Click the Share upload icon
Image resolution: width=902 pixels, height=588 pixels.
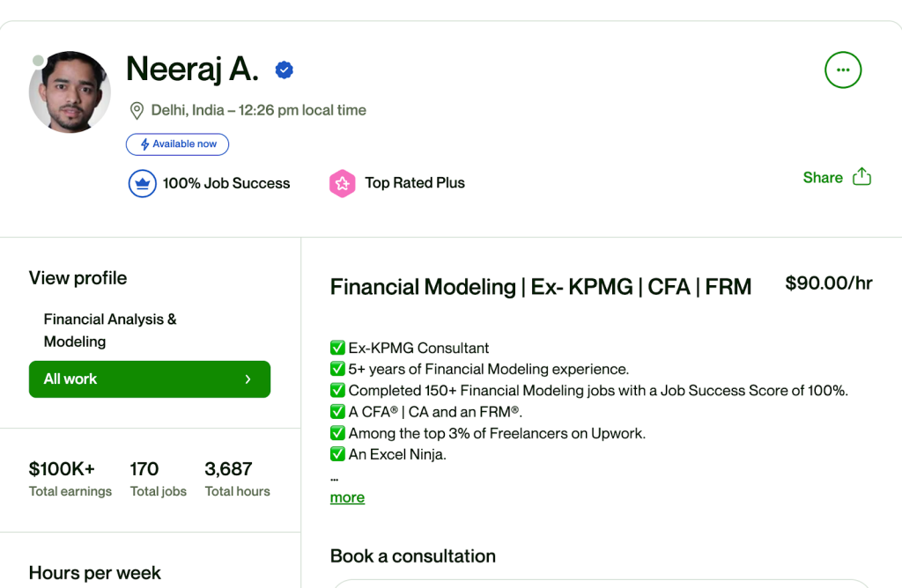tap(861, 177)
